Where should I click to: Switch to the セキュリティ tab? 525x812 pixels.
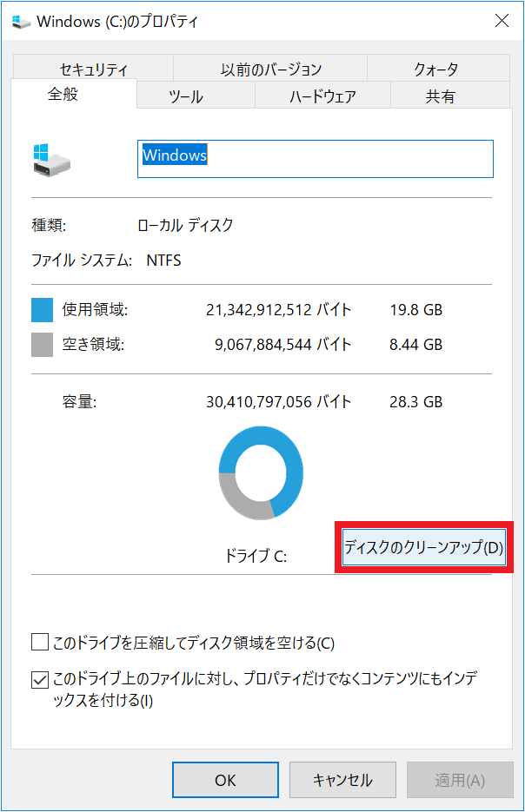click(93, 69)
